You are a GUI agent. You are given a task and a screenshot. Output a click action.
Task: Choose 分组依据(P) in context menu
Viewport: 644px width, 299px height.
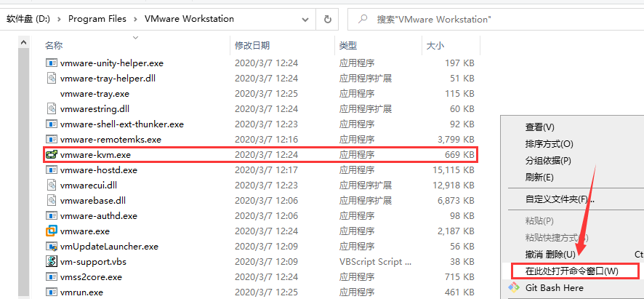coord(548,160)
